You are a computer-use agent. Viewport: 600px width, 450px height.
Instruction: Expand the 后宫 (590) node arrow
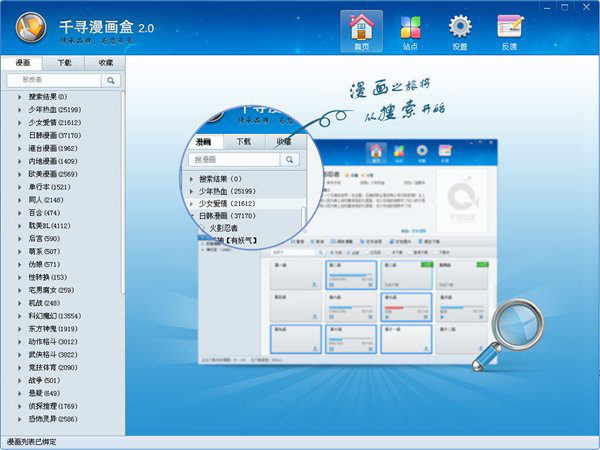pyautogui.click(x=20, y=239)
